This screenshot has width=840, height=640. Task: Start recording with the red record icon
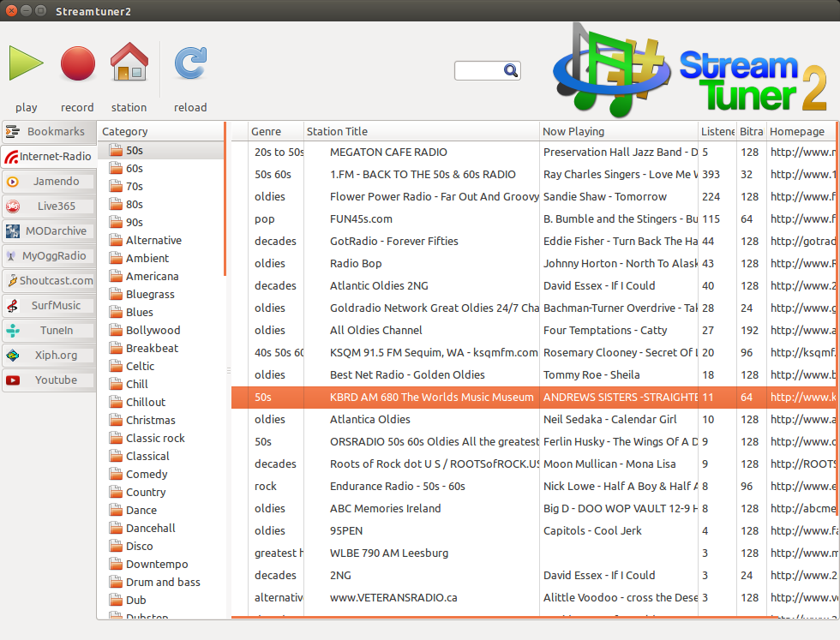[77, 64]
